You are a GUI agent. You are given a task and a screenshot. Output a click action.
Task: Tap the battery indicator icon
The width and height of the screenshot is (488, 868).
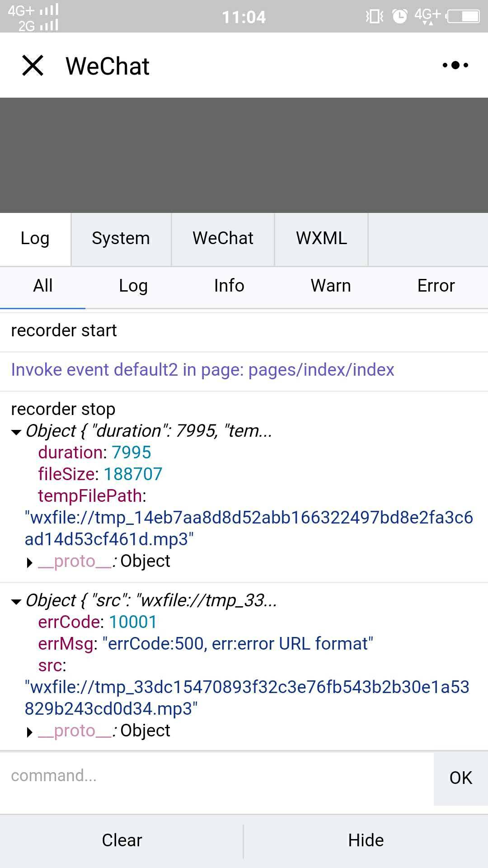pos(463,17)
